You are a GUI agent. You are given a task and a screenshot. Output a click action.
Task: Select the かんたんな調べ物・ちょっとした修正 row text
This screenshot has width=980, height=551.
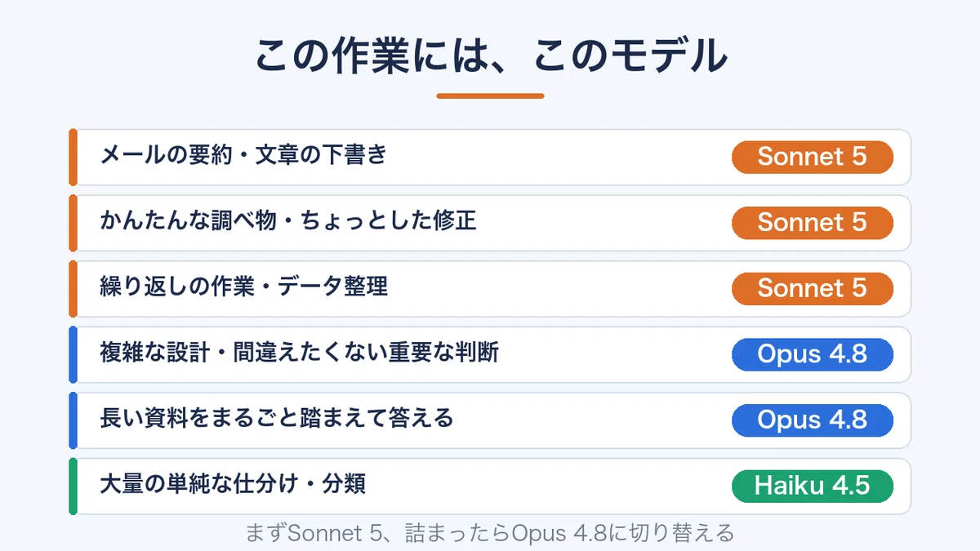pos(287,221)
